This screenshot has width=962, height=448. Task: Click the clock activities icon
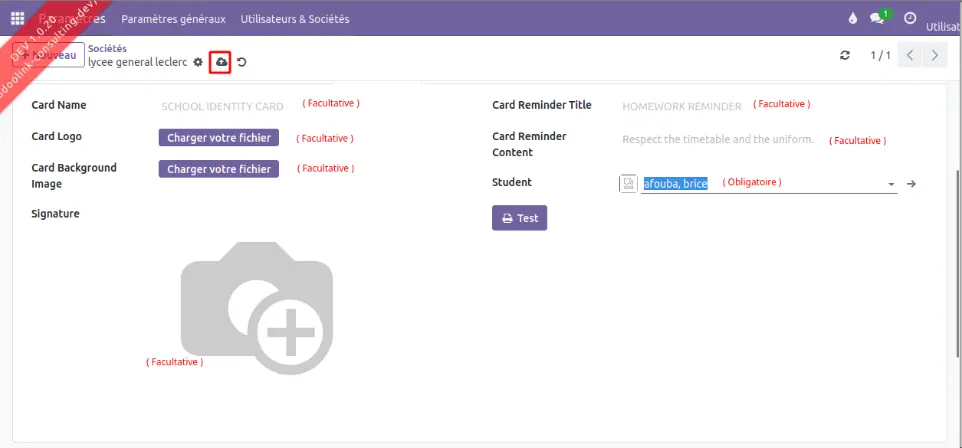[910, 18]
